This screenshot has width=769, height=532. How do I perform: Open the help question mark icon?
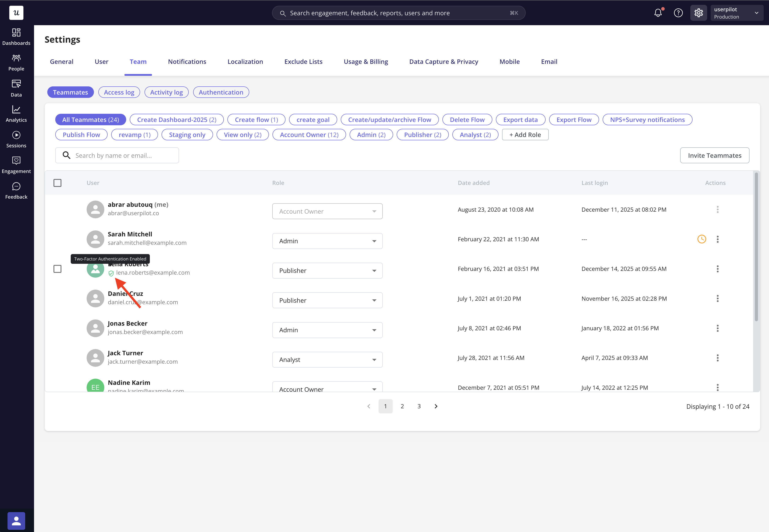[678, 13]
